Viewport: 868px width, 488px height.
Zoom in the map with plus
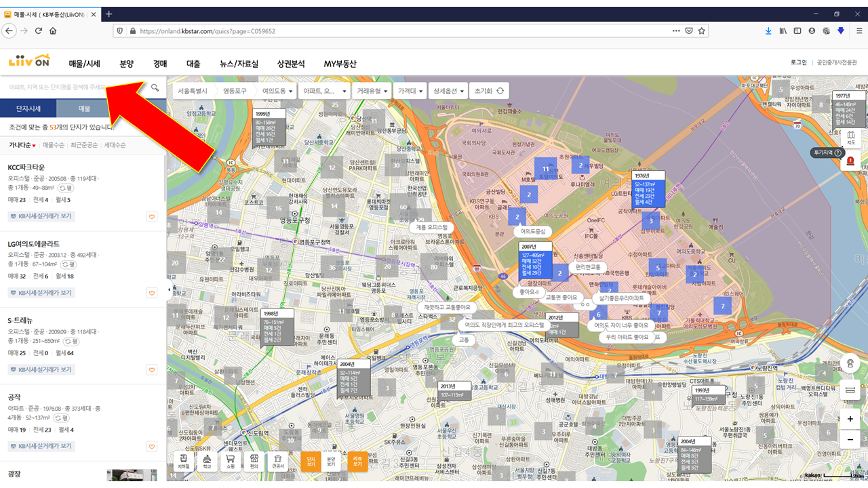point(850,419)
